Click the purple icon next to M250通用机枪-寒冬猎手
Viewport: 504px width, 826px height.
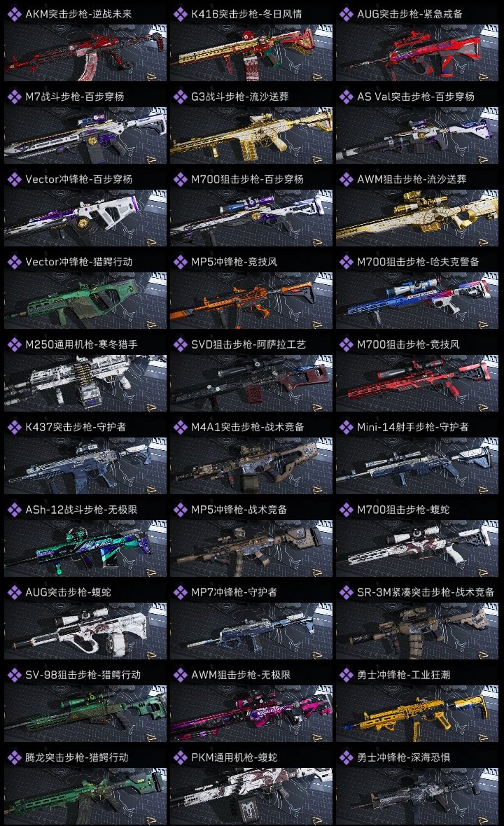pos(14,344)
